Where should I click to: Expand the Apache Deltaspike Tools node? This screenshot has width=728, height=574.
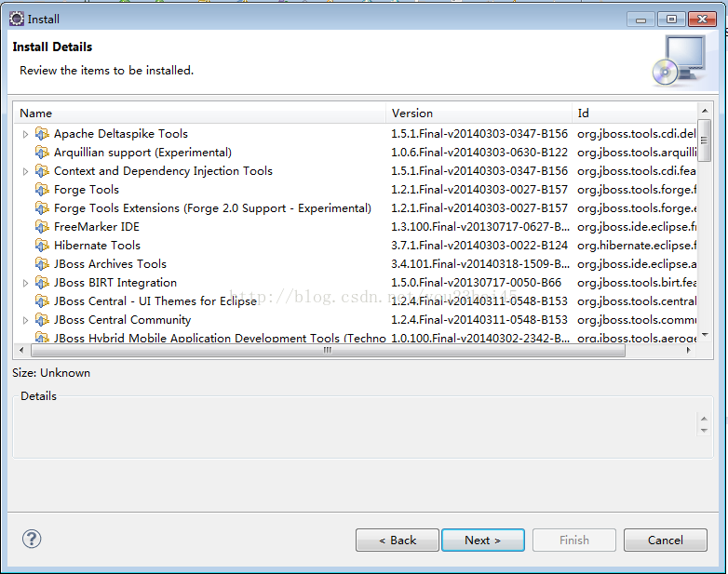click(25, 134)
